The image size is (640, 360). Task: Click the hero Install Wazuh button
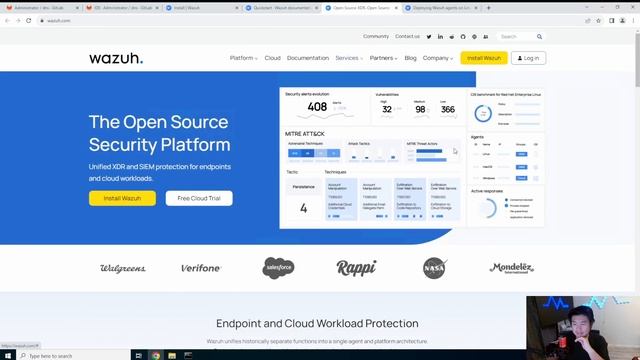(122, 198)
